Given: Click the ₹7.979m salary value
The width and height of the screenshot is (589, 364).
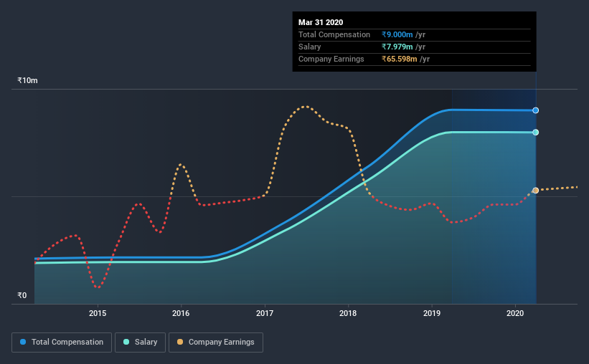Looking at the screenshot, I should (397, 47).
